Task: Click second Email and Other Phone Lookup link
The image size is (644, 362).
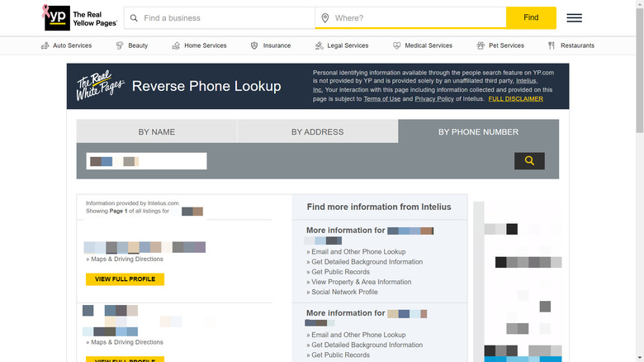Action: (x=358, y=335)
